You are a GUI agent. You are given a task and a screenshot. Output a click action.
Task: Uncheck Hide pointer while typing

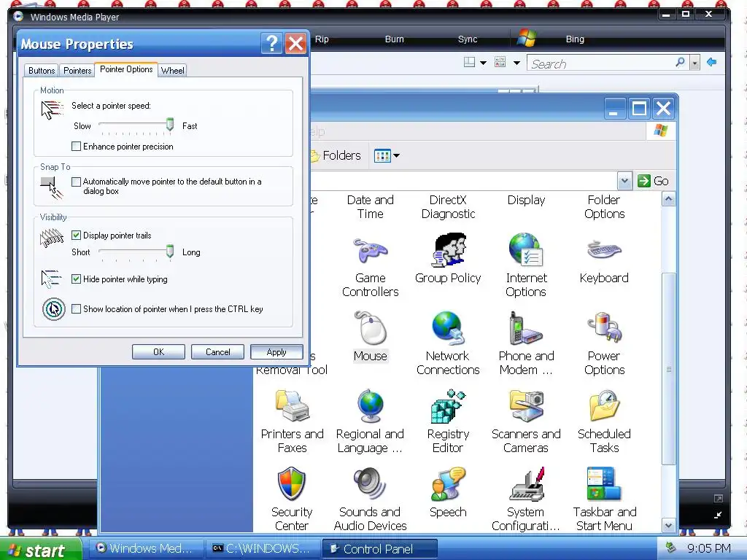76,279
